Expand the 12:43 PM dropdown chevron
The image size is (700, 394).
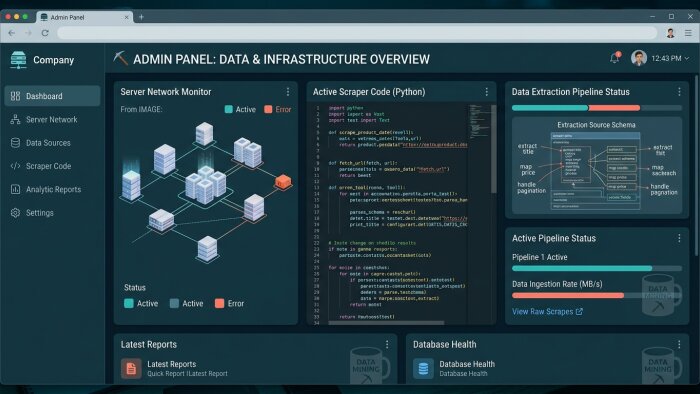point(687,58)
